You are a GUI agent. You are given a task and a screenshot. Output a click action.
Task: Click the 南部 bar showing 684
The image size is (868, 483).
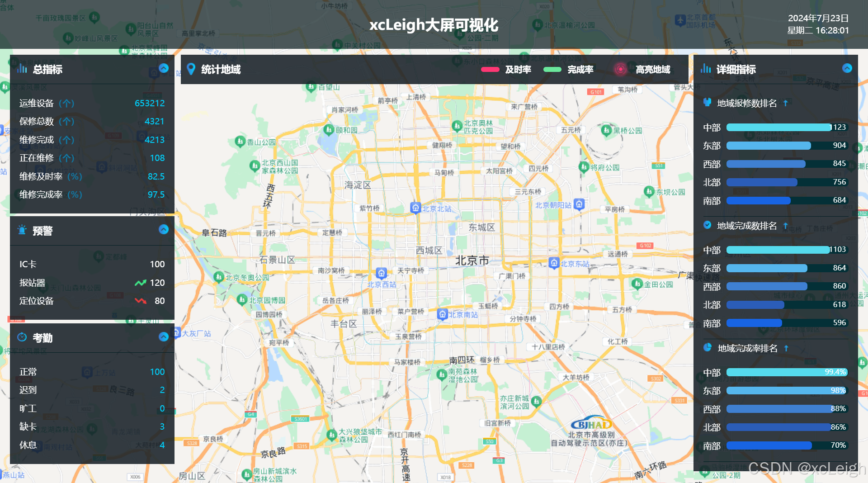(x=787, y=200)
